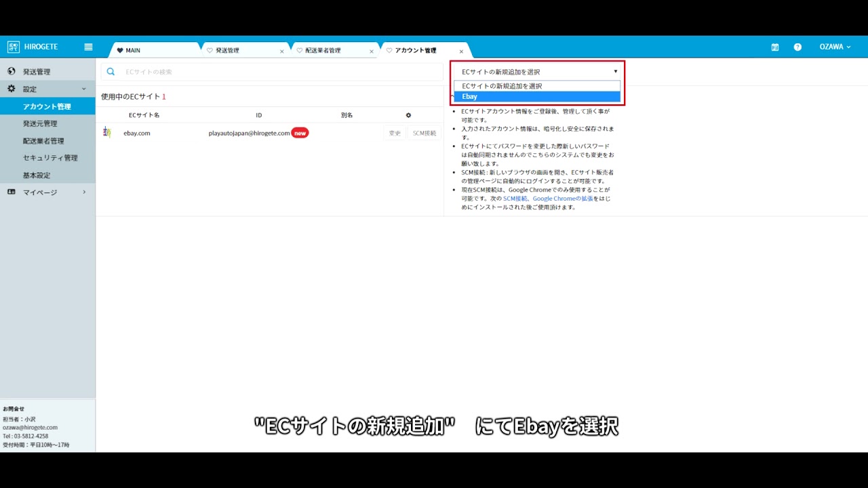This screenshot has width=868, height=488.
Task: Click the playautojapan@hirogete.com ID cell
Action: pyautogui.click(x=249, y=133)
